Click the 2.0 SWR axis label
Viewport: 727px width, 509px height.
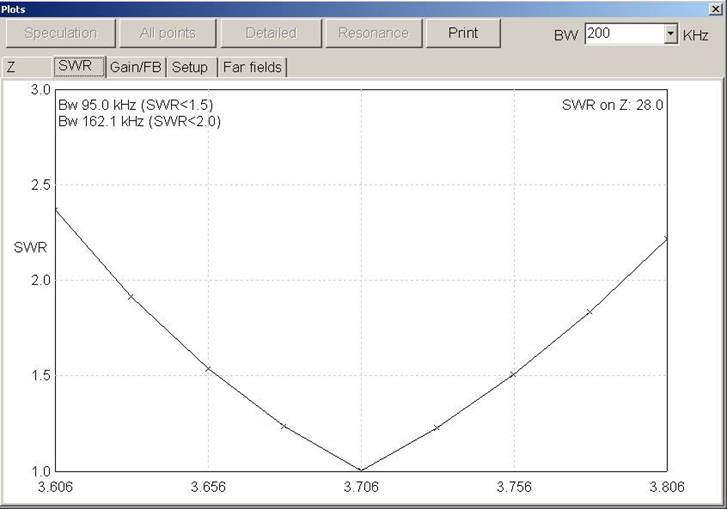(41, 280)
